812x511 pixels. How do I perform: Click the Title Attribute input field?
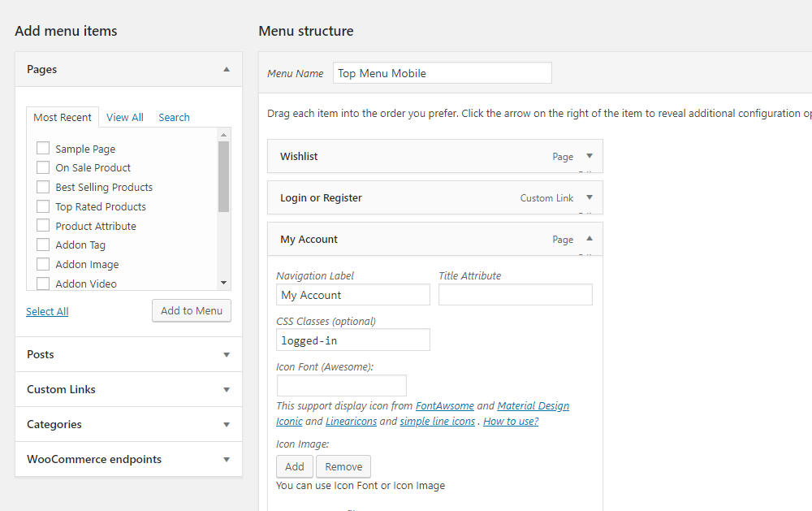point(516,295)
